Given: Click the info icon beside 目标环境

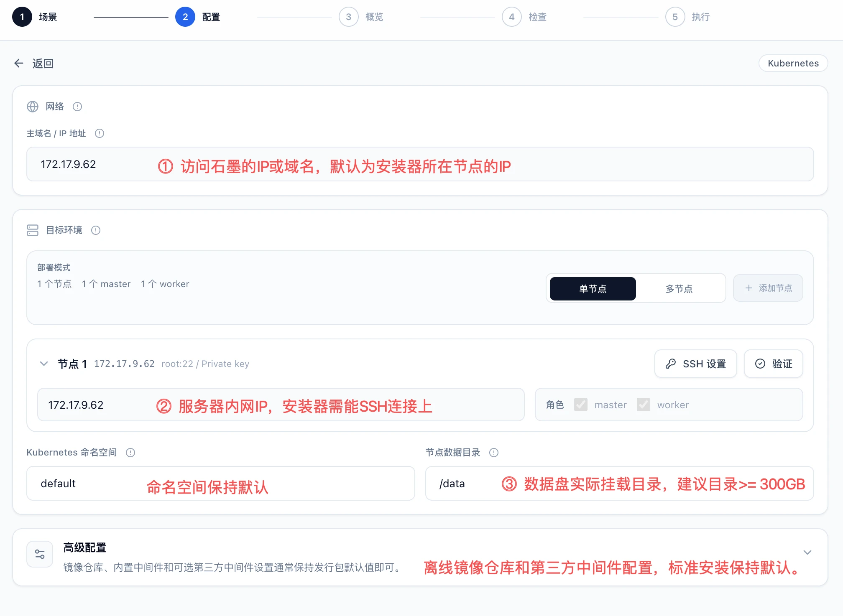Looking at the screenshot, I should point(96,230).
